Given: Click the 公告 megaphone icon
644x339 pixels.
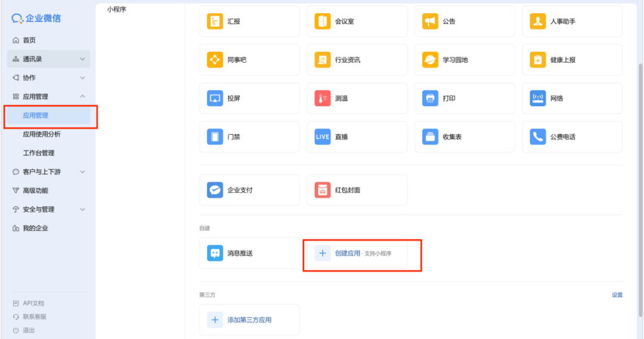Looking at the screenshot, I should click(x=430, y=21).
